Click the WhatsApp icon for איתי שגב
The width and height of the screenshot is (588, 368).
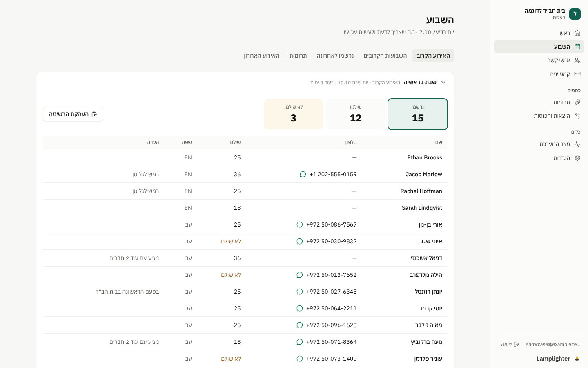pyautogui.click(x=300, y=241)
